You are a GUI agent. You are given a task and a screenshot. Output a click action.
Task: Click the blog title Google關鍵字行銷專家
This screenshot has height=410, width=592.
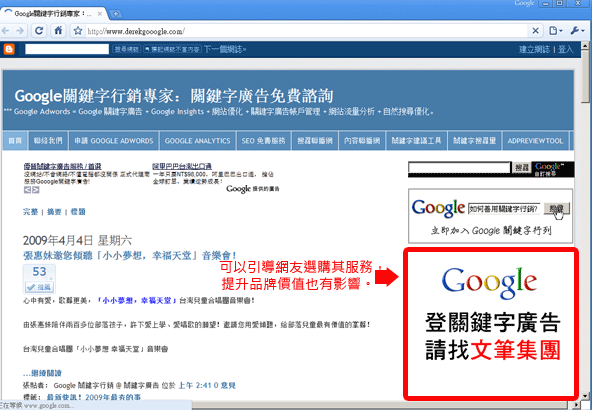tap(174, 96)
